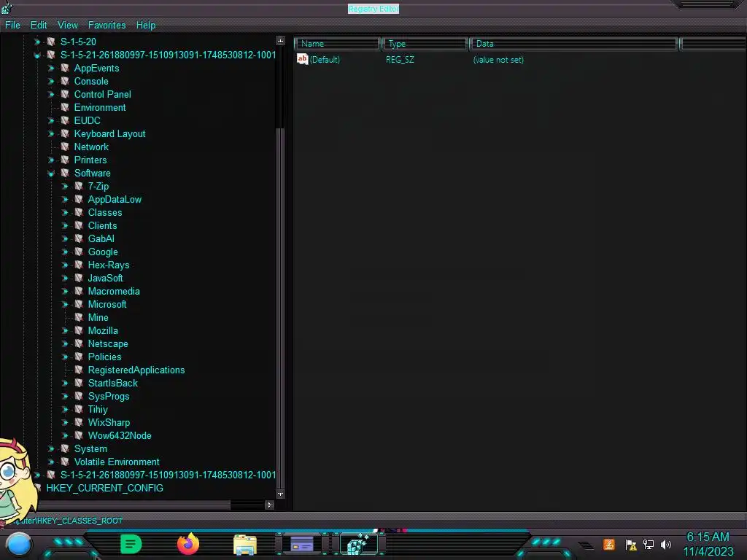Click the Registry Editor taskbar button
747x560 pixels.
(x=360, y=544)
